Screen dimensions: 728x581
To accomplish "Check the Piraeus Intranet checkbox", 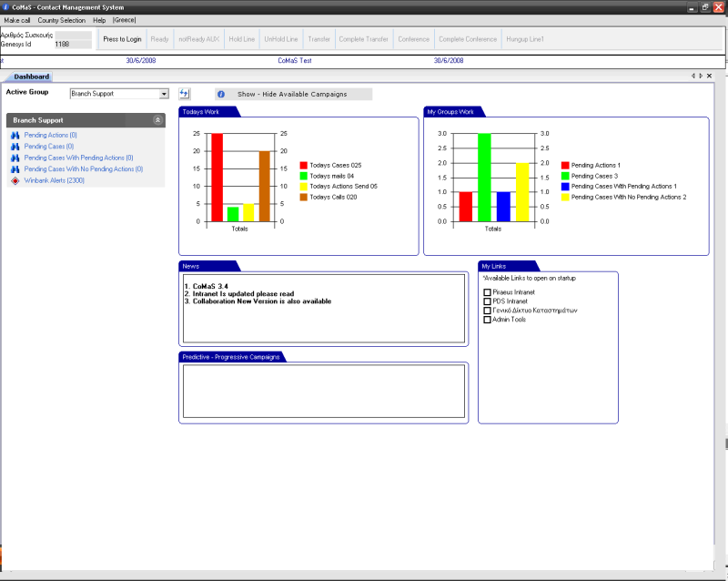I will coord(487,292).
